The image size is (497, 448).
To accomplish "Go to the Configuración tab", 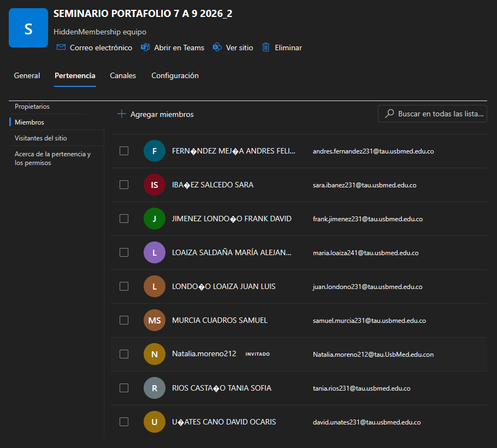I will pyautogui.click(x=175, y=75).
